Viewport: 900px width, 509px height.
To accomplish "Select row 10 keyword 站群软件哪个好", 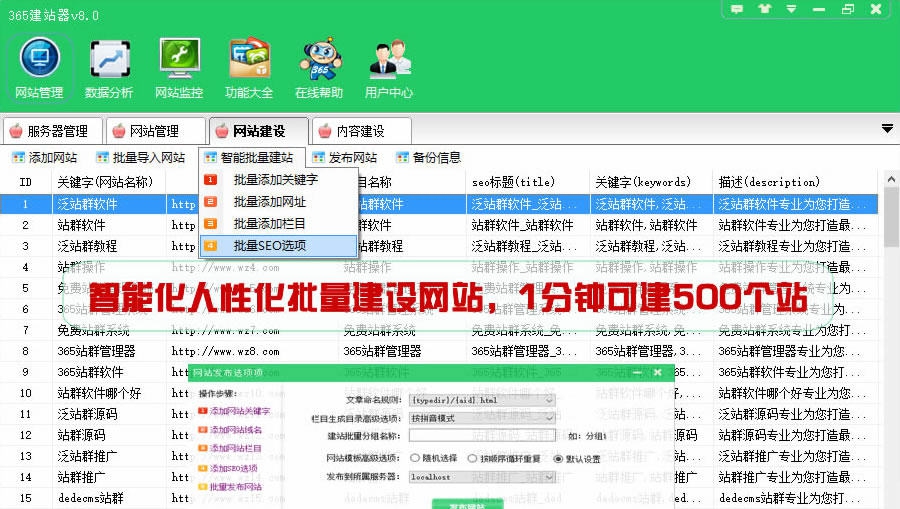I will [x=99, y=393].
